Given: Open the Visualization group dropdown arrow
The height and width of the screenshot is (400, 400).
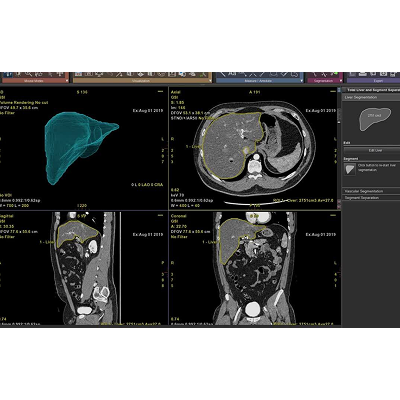Looking at the screenshot, I should (x=210, y=81).
